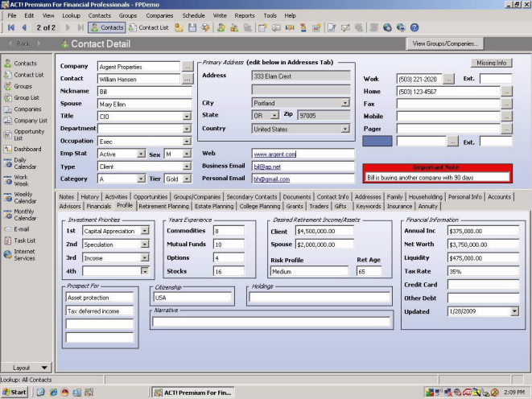532x399 pixels.
Task: Click the Net Worth field
Action: (x=483, y=244)
